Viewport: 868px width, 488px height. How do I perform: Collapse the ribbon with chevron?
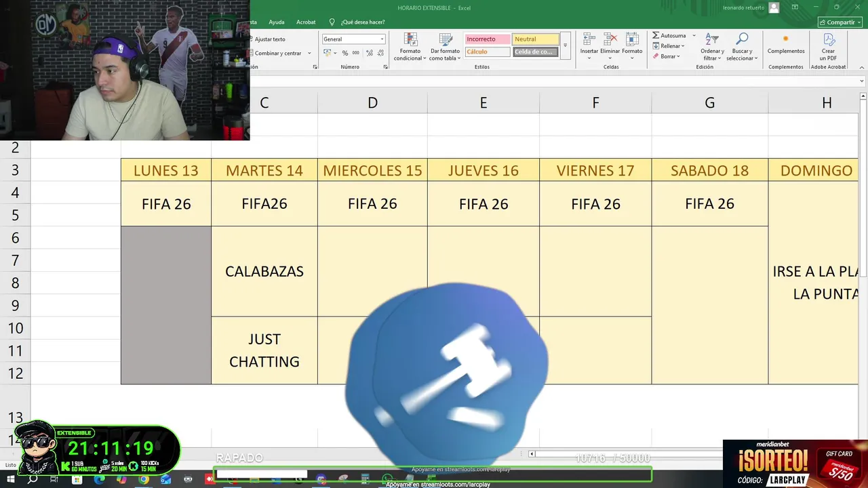pyautogui.click(x=861, y=67)
